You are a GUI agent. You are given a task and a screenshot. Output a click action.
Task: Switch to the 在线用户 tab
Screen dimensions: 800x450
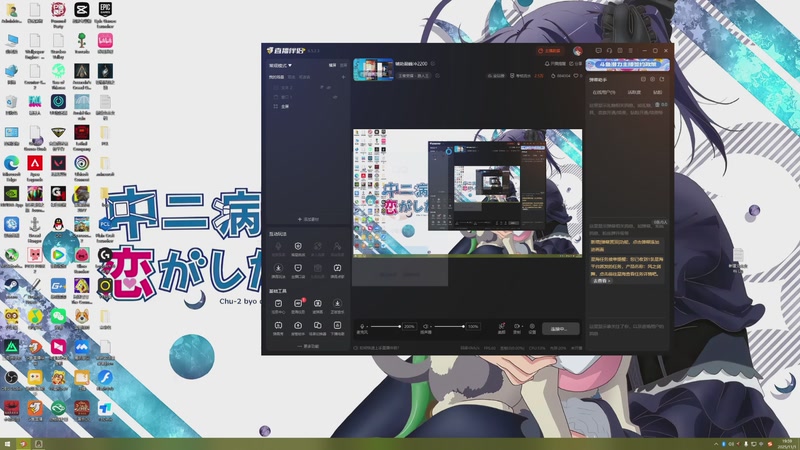click(604, 92)
